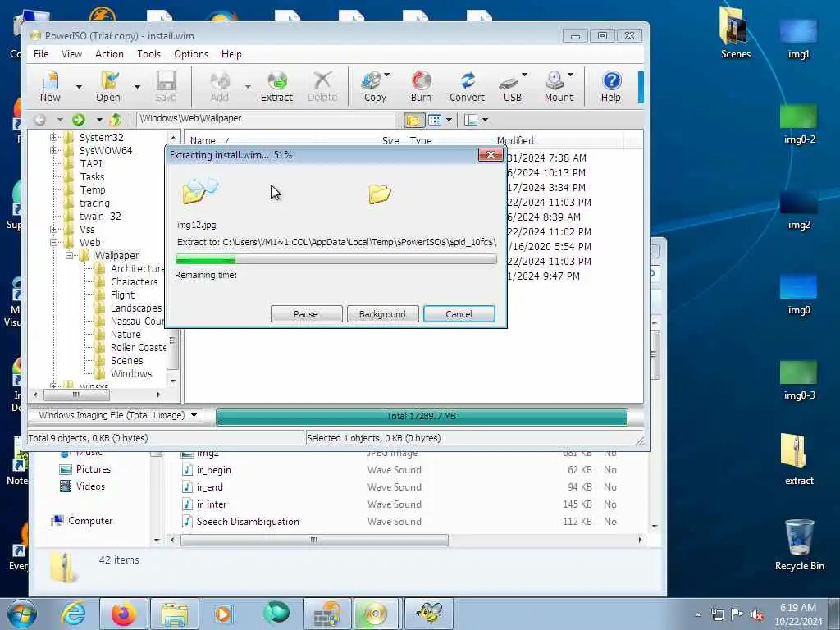Close the Extracting install.wim dialog
840x630 pixels.
[x=491, y=155]
